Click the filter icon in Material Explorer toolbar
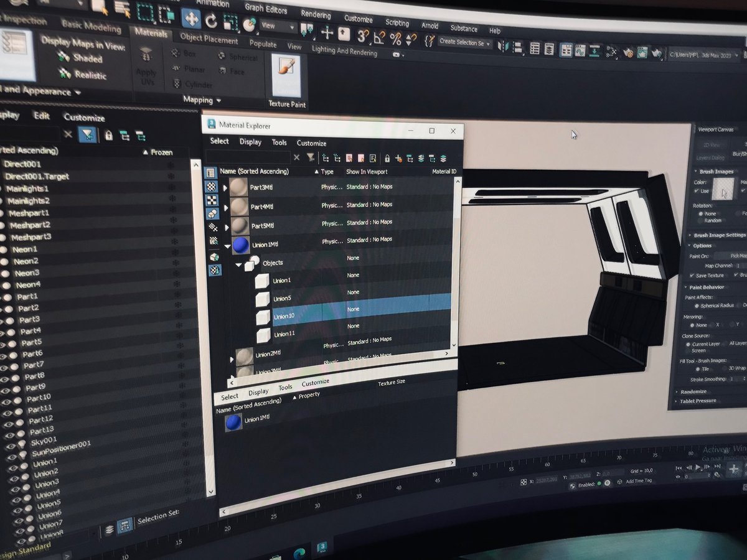 (311, 158)
